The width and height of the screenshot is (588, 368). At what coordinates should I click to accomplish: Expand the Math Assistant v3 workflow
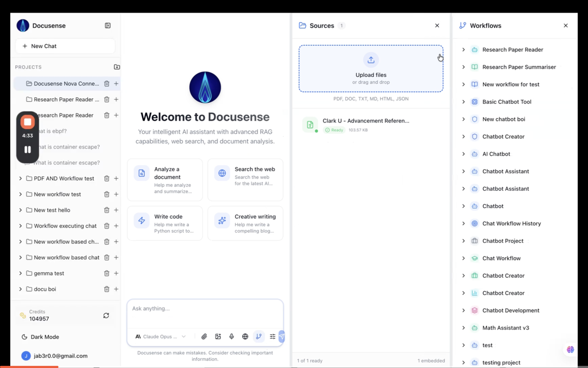[463, 328]
